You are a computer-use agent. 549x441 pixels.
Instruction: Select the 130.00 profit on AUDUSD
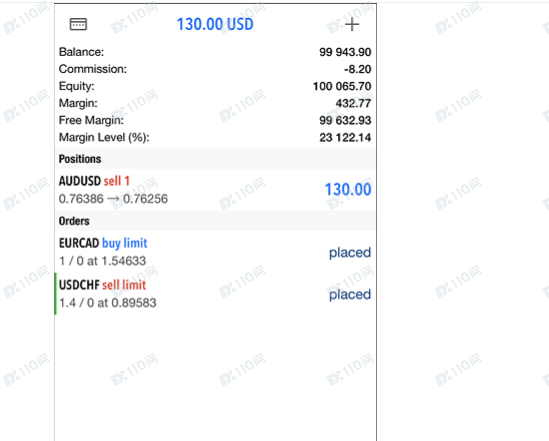click(348, 190)
